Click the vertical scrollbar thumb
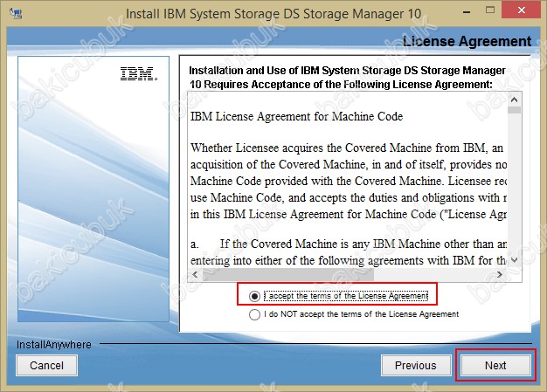The image size is (547, 392). (x=514, y=110)
